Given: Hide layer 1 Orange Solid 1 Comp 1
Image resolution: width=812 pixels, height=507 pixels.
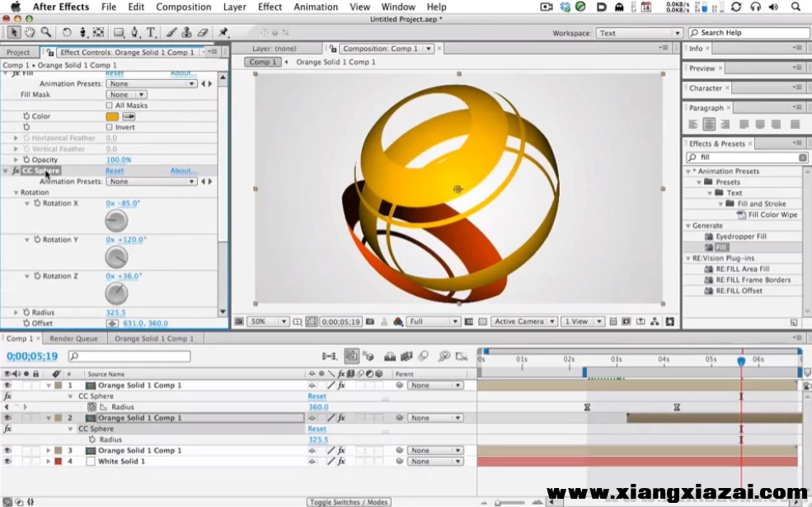Looking at the screenshot, I should 7,385.
